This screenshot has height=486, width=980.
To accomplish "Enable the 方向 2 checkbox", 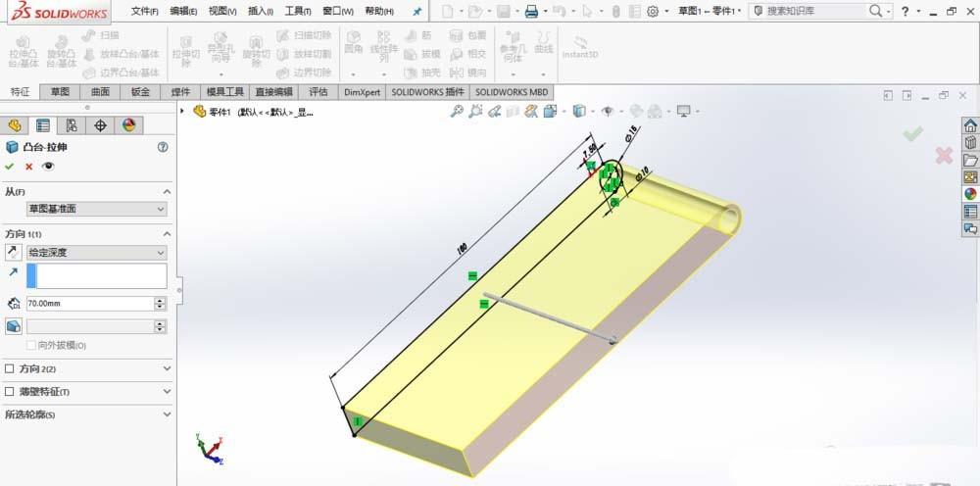I will (x=10, y=368).
